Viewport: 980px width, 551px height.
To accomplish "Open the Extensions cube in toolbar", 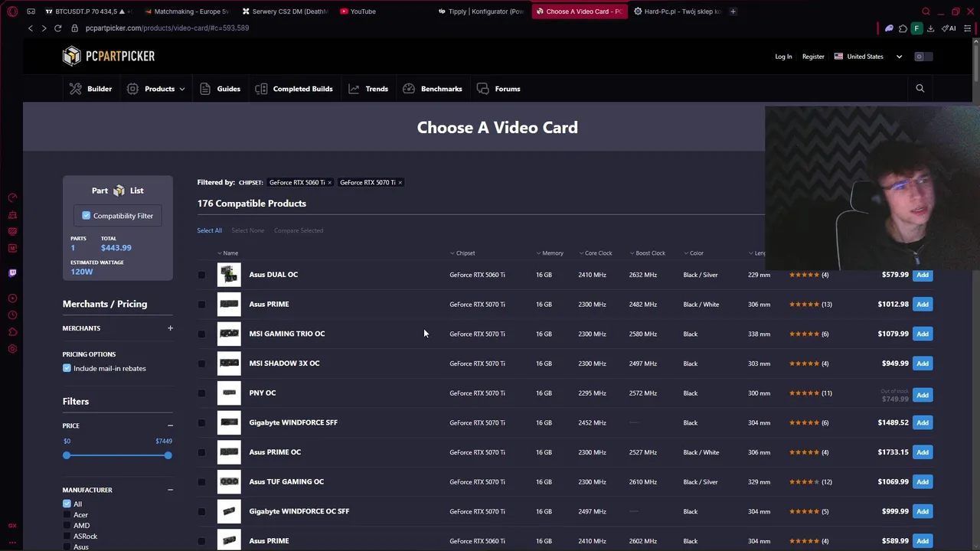I will (903, 28).
